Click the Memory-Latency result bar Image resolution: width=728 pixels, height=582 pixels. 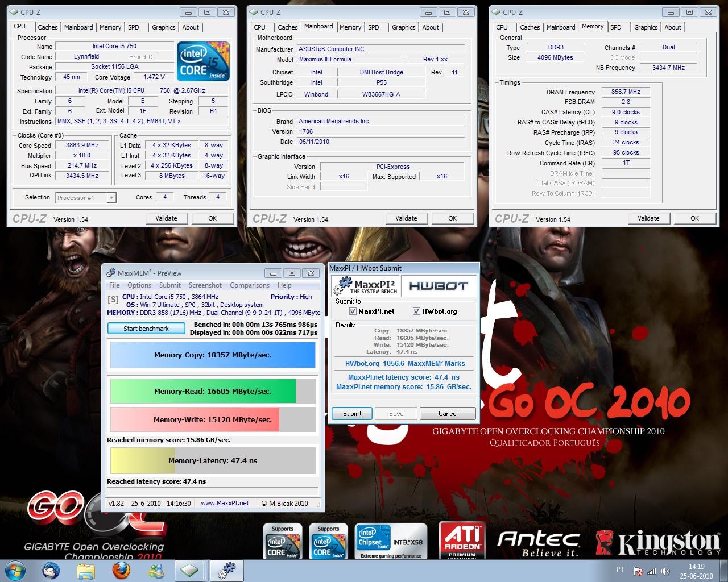click(x=213, y=460)
